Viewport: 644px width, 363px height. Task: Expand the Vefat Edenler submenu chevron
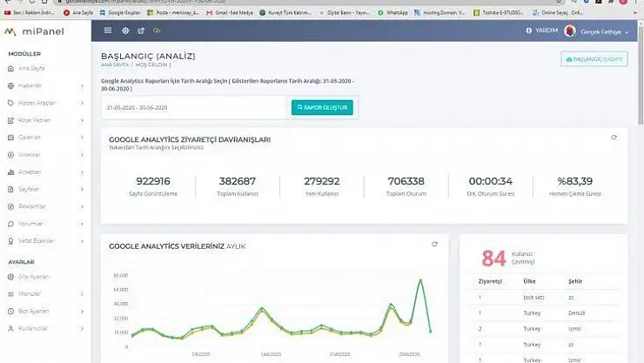(x=82, y=241)
